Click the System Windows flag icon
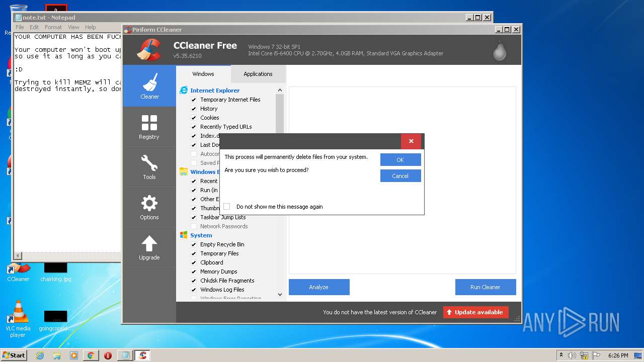644x362 pixels. click(x=184, y=235)
